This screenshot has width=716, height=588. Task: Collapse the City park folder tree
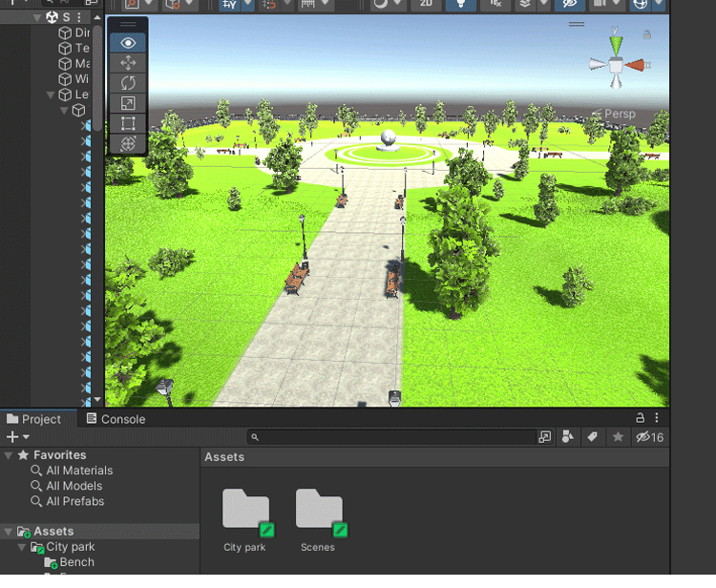[23, 547]
